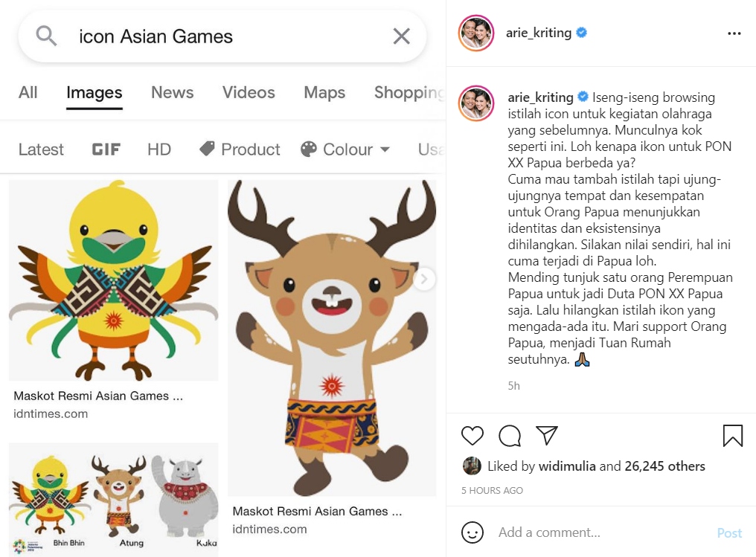Open the emoji picker smiley icon
Screen dimensions: 756x557
click(472, 532)
